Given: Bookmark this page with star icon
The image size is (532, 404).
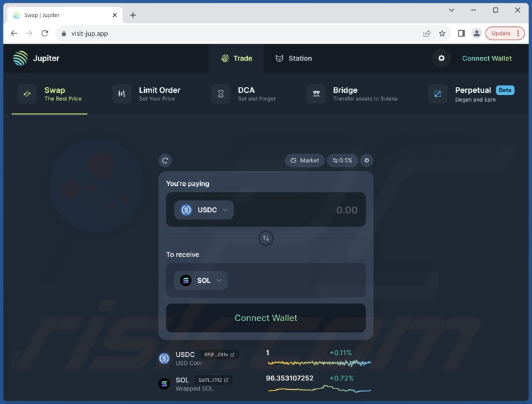Looking at the screenshot, I should (442, 33).
